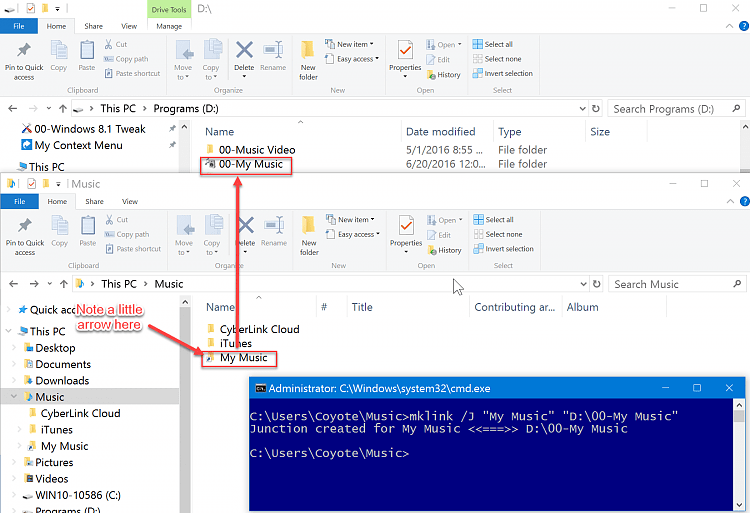This screenshot has width=750, height=513.
Task: Open address history dropdown in D: window
Action: [582, 109]
